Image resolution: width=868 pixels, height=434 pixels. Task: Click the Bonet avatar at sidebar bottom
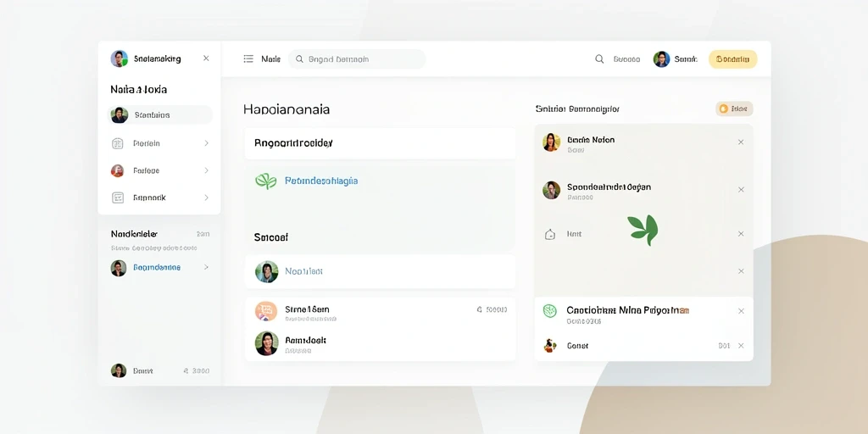coord(119,370)
